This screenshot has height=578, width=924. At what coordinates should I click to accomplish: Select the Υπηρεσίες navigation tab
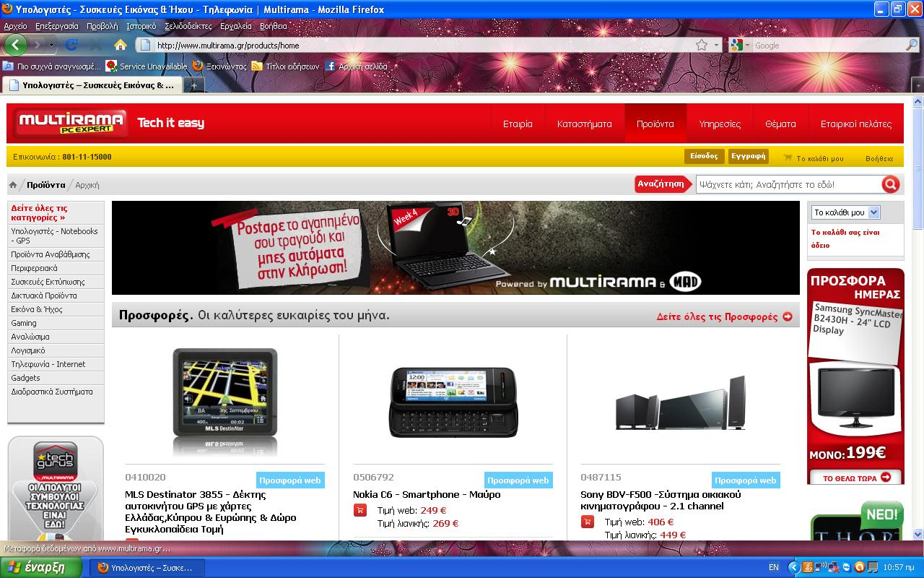[x=720, y=124]
